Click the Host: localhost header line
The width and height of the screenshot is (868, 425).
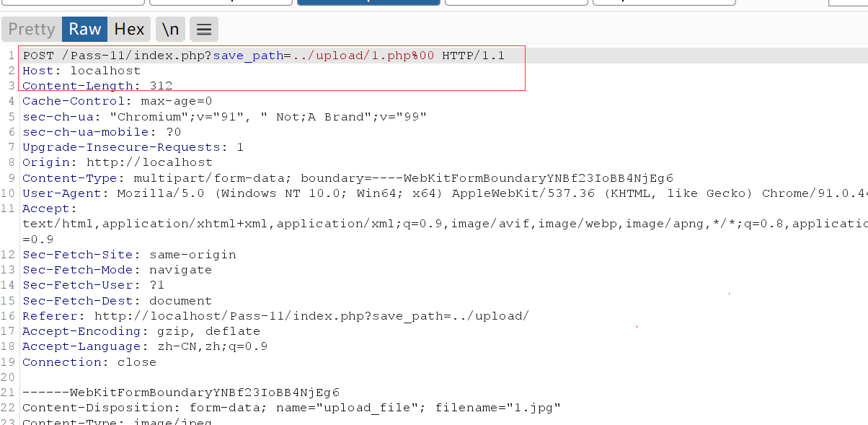(x=81, y=71)
